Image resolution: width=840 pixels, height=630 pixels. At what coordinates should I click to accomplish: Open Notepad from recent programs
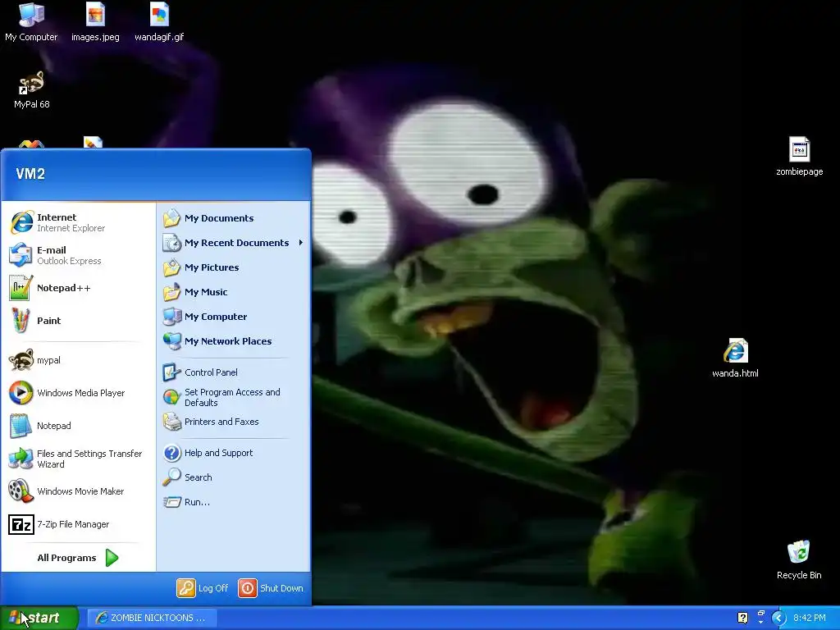(x=78, y=426)
